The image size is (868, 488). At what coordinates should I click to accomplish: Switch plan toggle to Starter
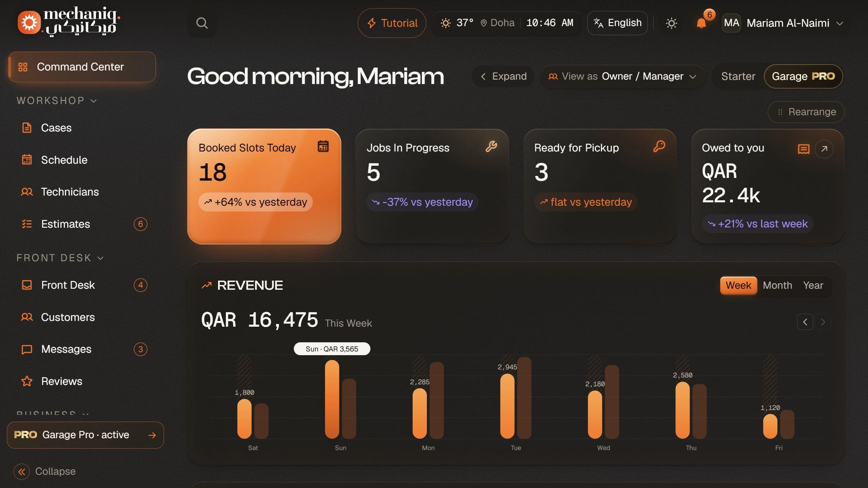738,76
